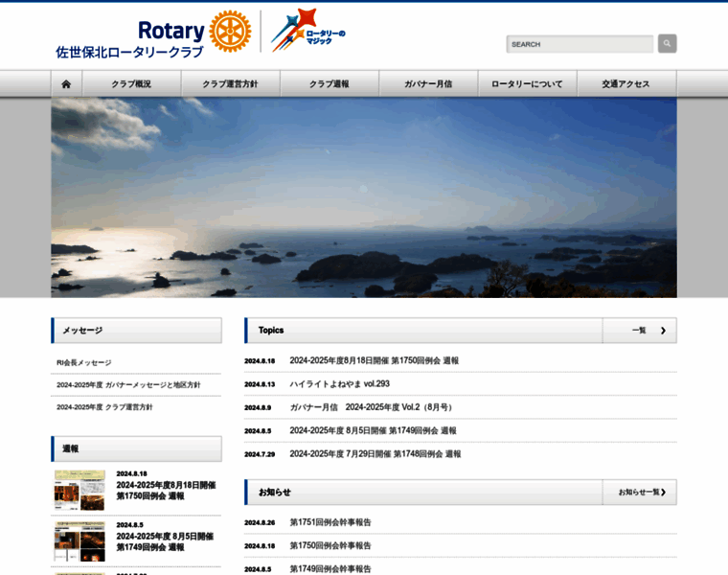The image size is (728, 575).
Task: Open the 交通アクセス page
Action: (x=626, y=84)
